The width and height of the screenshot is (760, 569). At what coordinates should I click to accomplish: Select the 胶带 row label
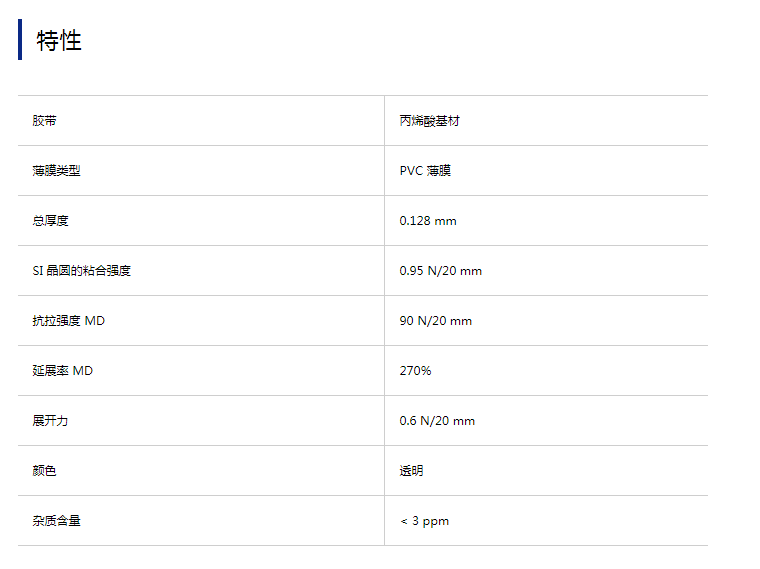tap(44, 121)
